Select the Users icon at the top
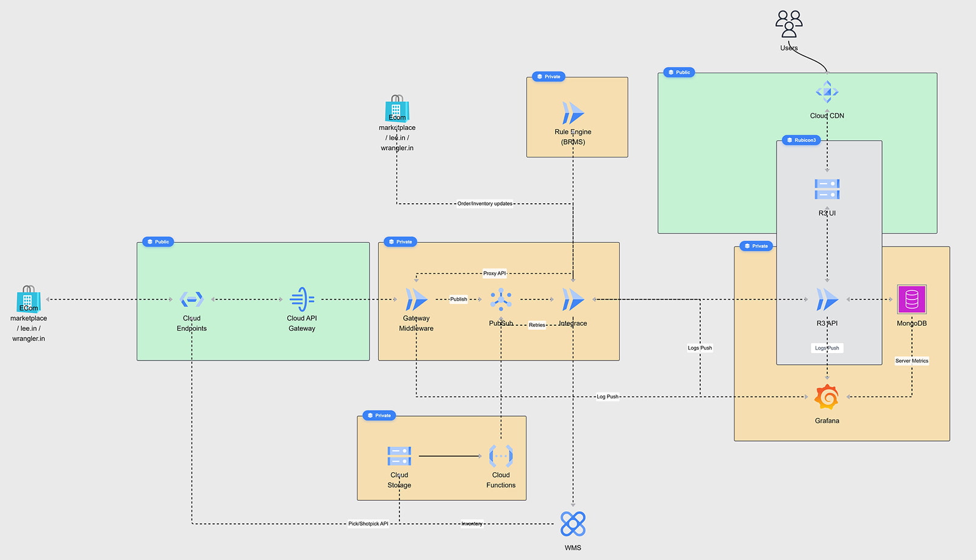976x560 pixels. (x=788, y=21)
